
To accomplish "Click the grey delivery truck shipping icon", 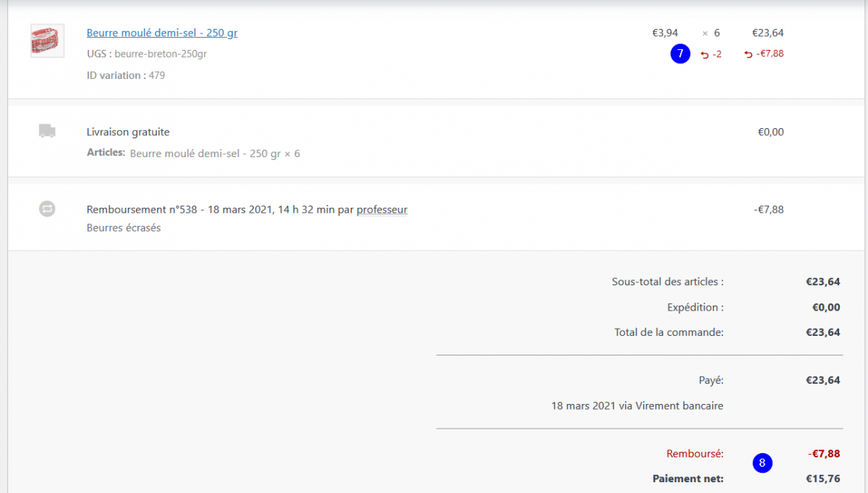I will pyautogui.click(x=47, y=131).
